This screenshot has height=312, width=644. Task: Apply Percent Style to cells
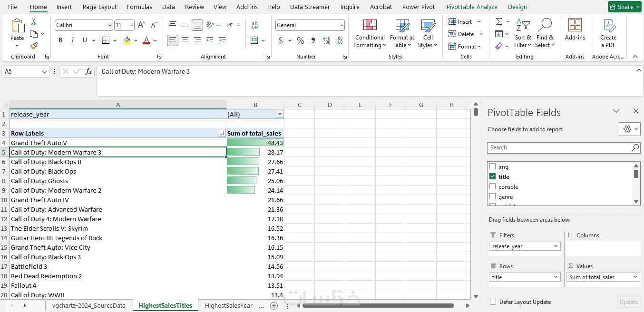pos(301,40)
